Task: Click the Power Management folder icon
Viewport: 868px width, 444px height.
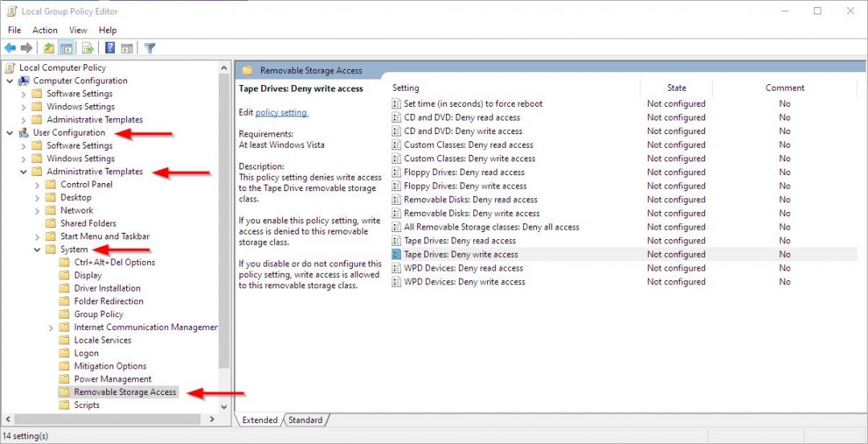Action: 64,379
